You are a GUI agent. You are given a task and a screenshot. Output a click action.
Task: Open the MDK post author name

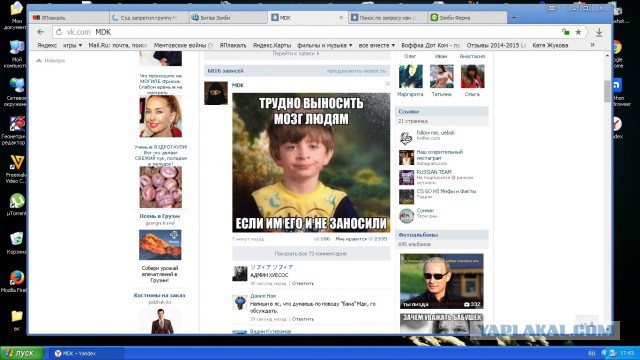point(238,85)
